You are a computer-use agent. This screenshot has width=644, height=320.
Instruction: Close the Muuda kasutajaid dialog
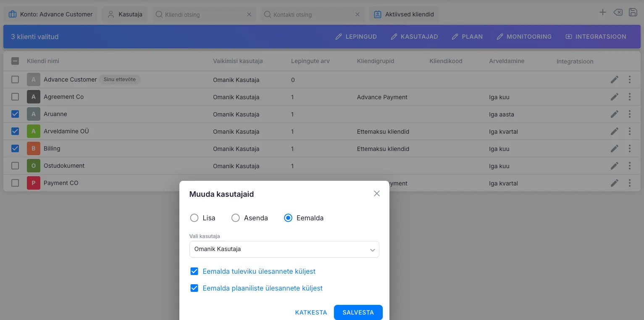(376, 193)
